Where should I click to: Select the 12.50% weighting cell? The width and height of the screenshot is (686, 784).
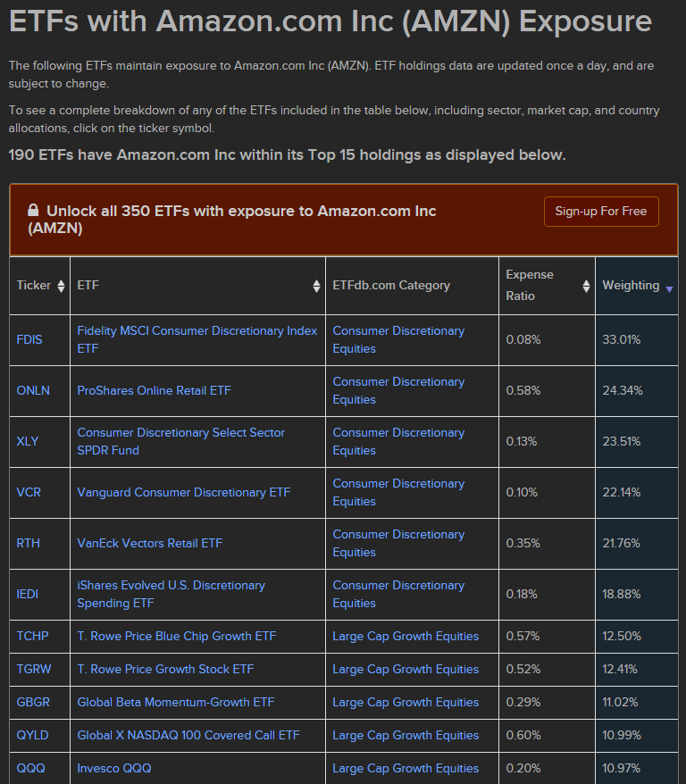point(637,637)
